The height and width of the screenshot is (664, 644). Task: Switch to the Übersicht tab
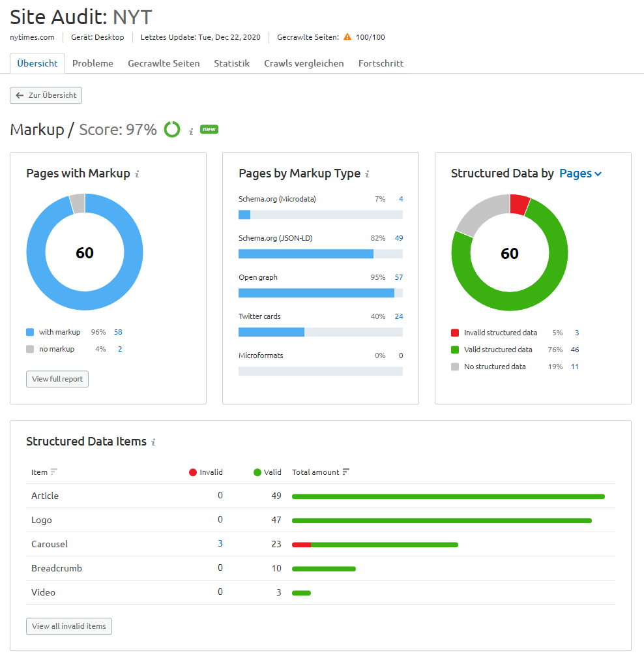tap(37, 63)
